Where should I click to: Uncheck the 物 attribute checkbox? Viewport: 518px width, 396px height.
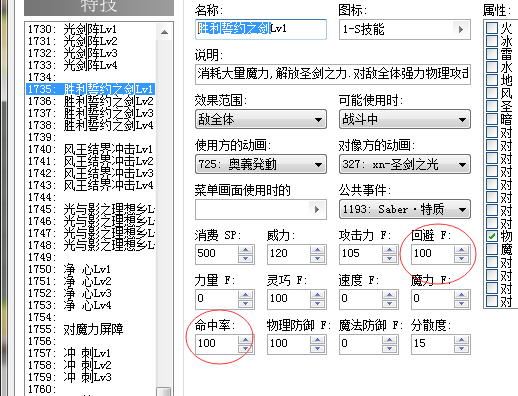pos(492,236)
